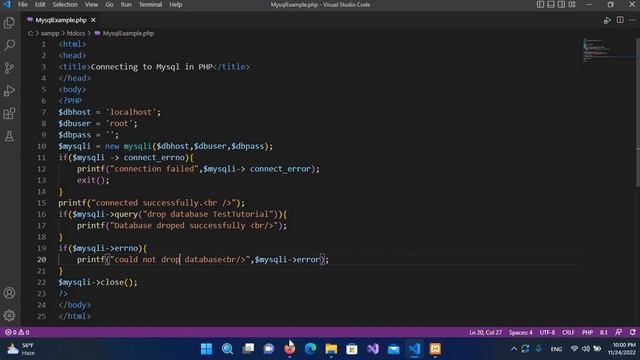Open the View menu

click(x=91, y=4)
